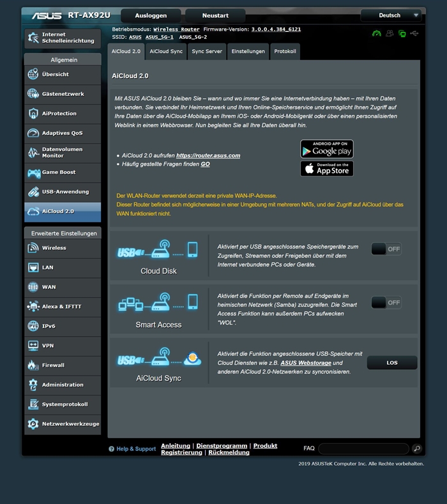
Task: Open the App Store download badge
Action: click(327, 169)
